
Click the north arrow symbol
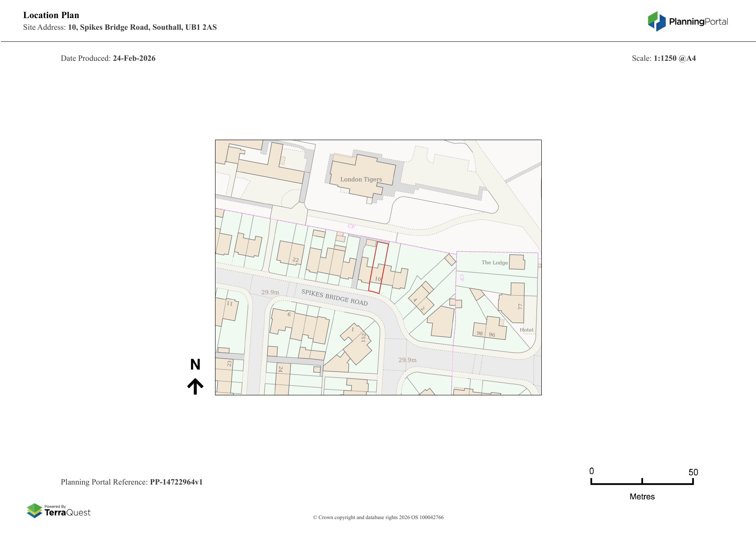click(195, 387)
